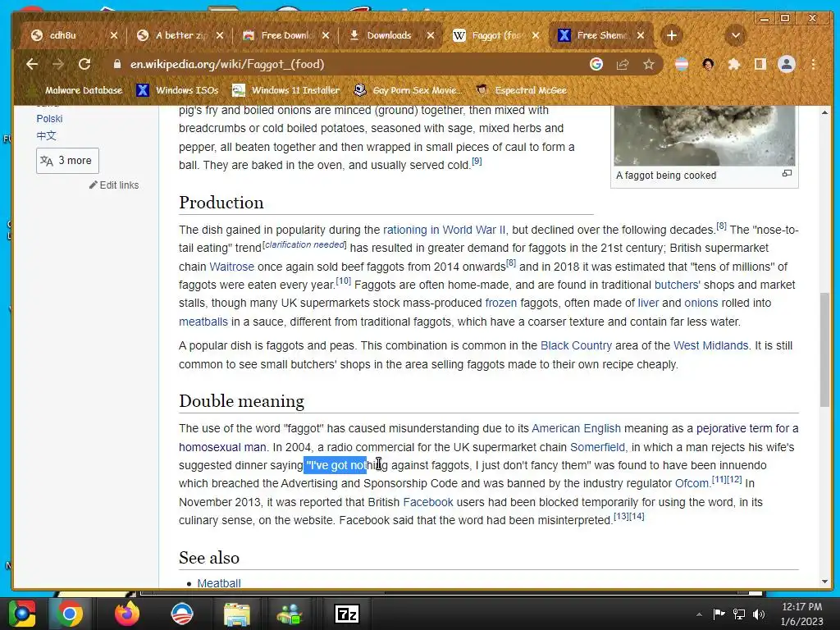Open File Explorer folder on taskbar
This screenshot has height=630, width=840.
[x=237, y=614]
